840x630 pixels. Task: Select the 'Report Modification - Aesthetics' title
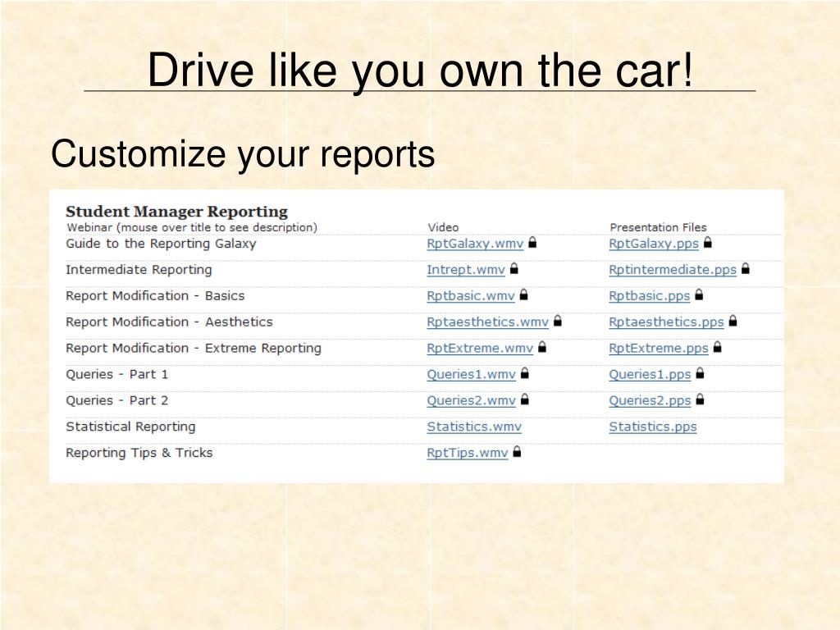pos(169,322)
